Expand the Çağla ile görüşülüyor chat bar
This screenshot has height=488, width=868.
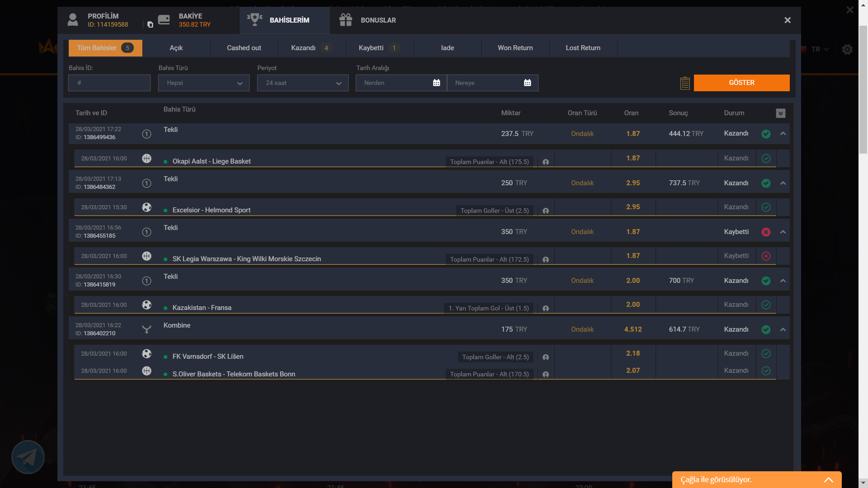757,480
